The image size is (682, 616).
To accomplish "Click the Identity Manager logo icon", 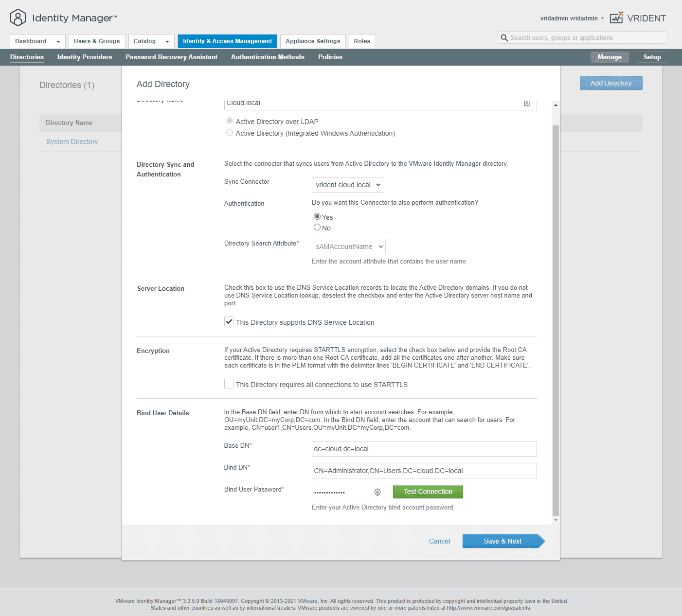I will [18, 18].
